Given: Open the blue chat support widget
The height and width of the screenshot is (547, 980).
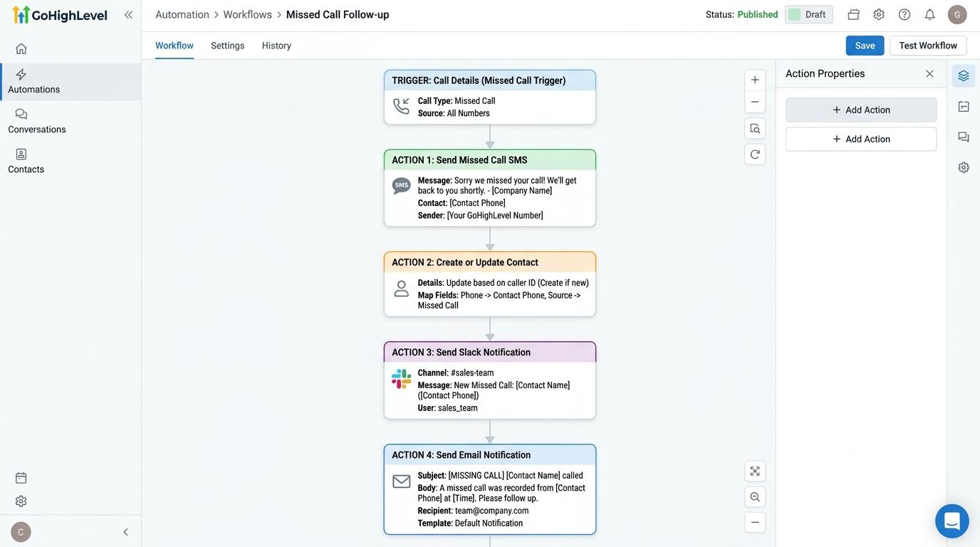Looking at the screenshot, I should (952, 521).
